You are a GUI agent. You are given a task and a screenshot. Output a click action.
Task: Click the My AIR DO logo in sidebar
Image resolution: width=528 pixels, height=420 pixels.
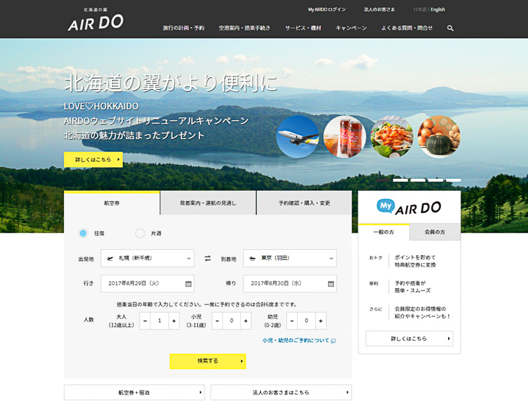pyautogui.click(x=409, y=207)
